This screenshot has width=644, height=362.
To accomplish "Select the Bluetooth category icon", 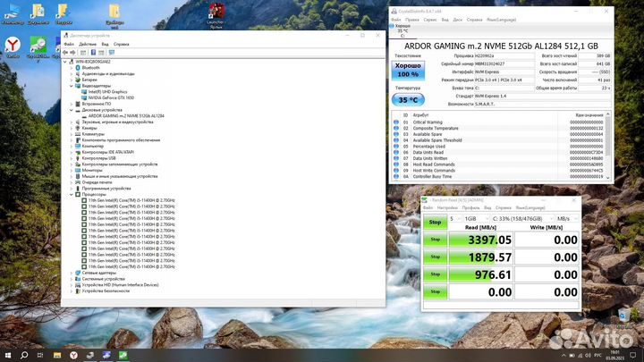I will coord(78,68).
